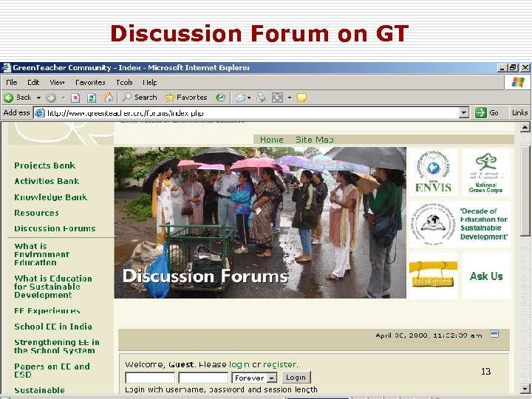Open the National Green Corps logo
This screenshot has width=532, height=399.
[486, 172]
